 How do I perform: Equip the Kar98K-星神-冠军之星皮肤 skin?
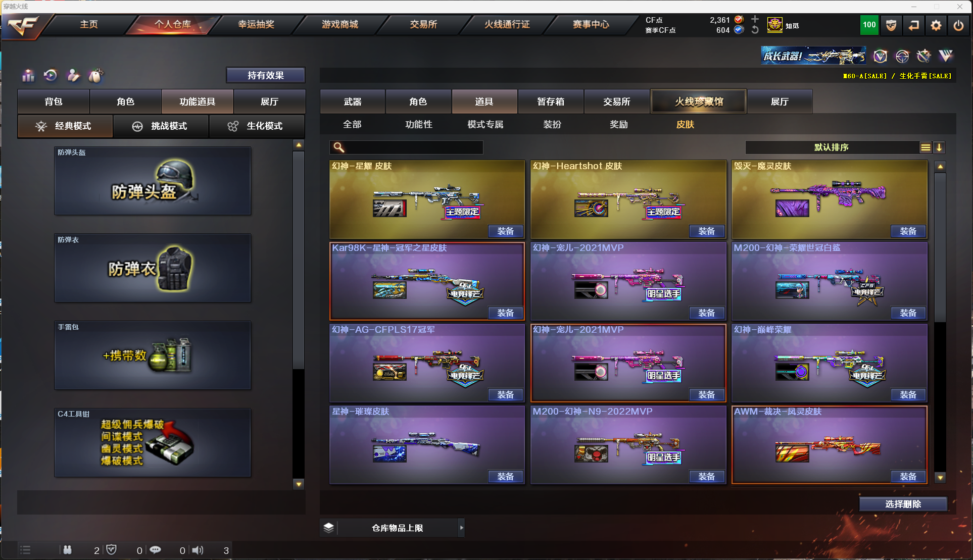(x=506, y=313)
